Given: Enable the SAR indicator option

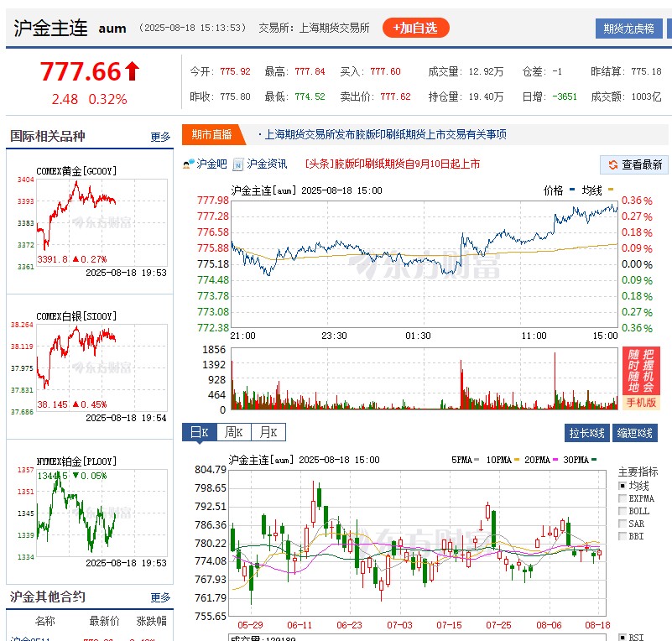Looking at the screenshot, I should point(622,523).
